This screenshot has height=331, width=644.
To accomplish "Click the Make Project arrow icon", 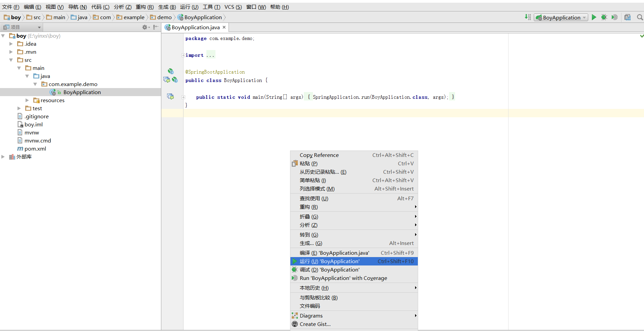I will tap(528, 17).
